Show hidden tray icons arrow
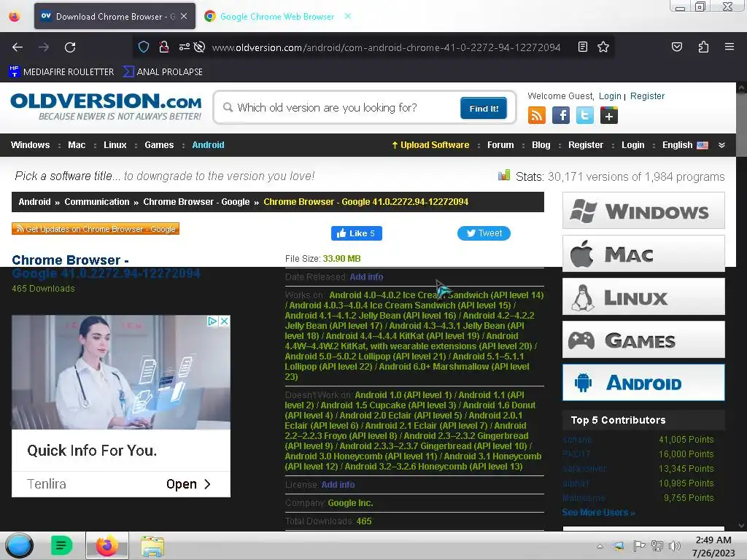 [600, 546]
